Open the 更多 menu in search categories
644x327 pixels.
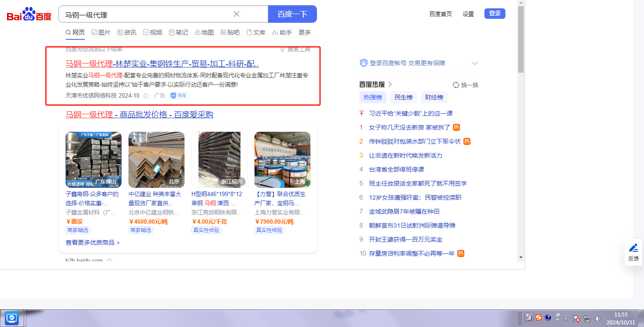[305, 32]
